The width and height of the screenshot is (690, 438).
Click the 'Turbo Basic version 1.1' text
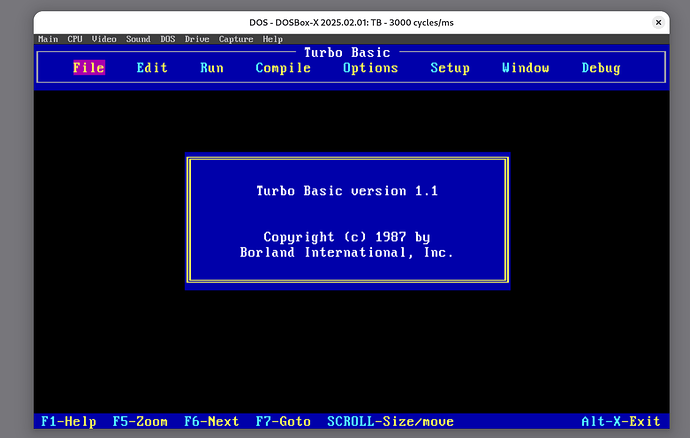coord(347,191)
